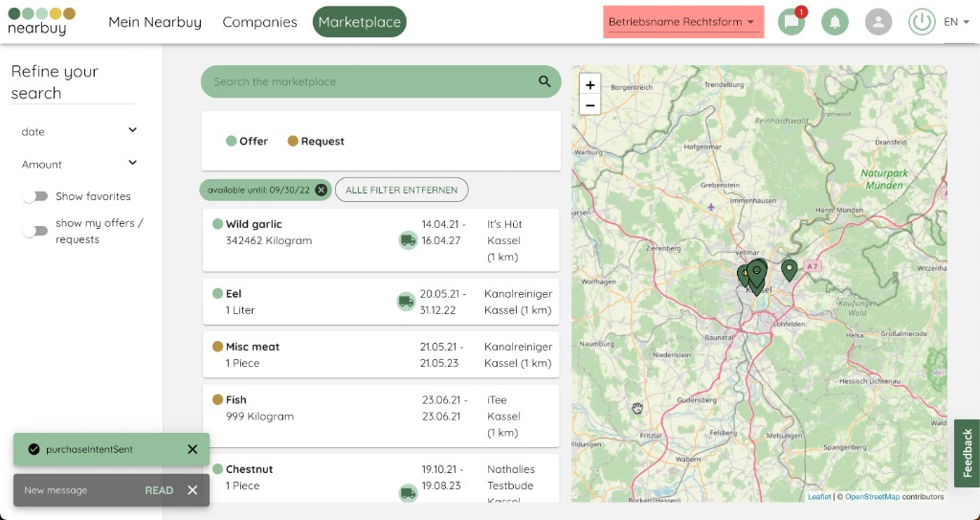The height and width of the screenshot is (520, 980).
Task: Click the nearbuy logo
Action: (x=41, y=21)
